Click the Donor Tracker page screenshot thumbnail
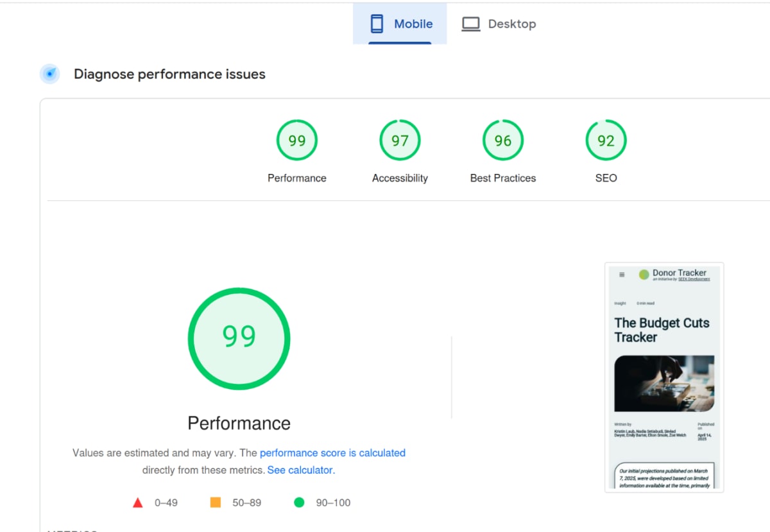 tap(664, 377)
